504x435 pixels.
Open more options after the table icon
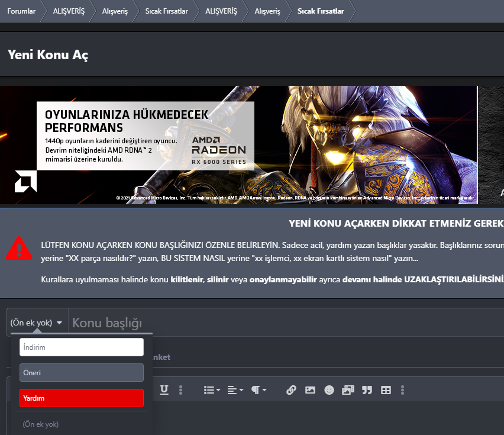coord(402,390)
